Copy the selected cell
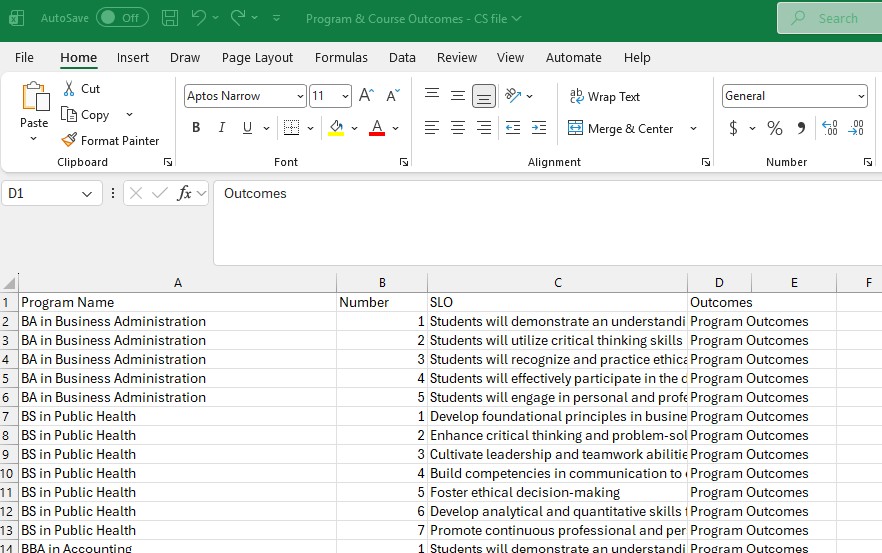The height and width of the screenshot is (553, 882). (86, 115)
